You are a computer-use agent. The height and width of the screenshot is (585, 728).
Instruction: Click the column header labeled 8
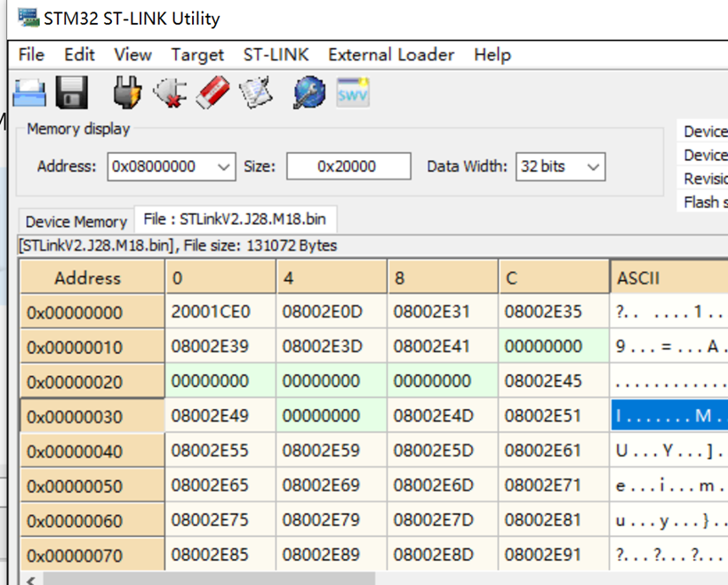(443, 277)
